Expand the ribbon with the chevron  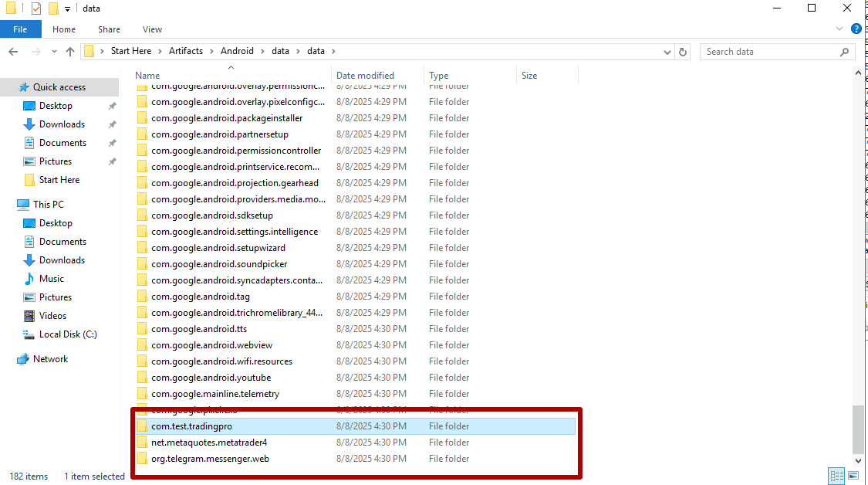[839, 29]
